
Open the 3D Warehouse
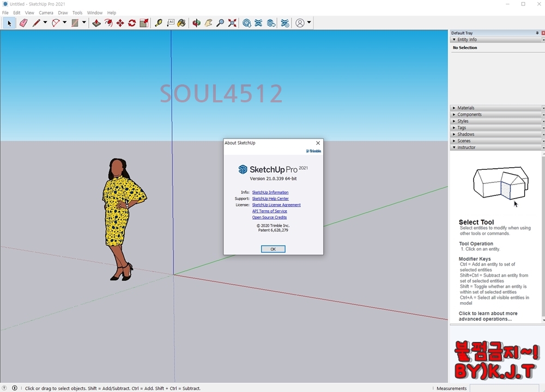247,23
